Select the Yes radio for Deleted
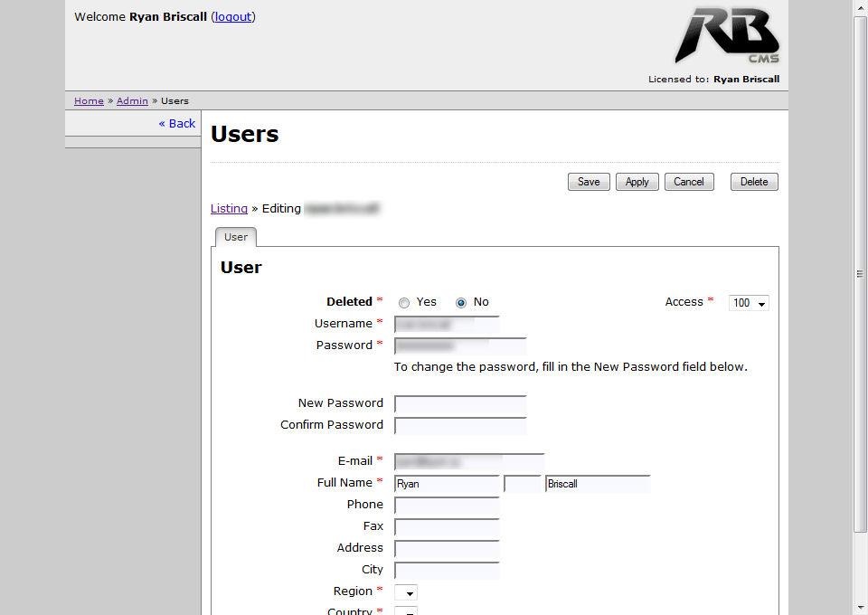 click(x=404, y=303)
